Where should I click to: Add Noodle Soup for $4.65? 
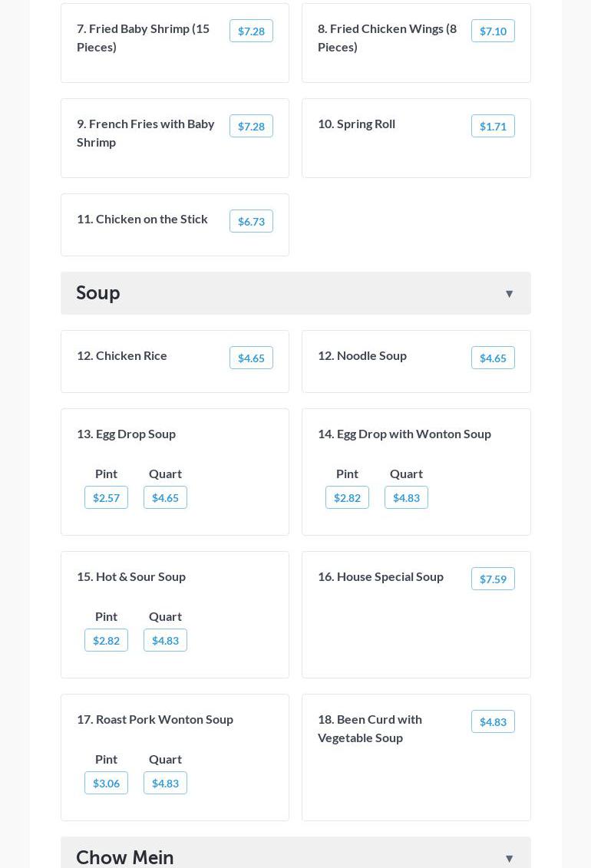point(493,358)
